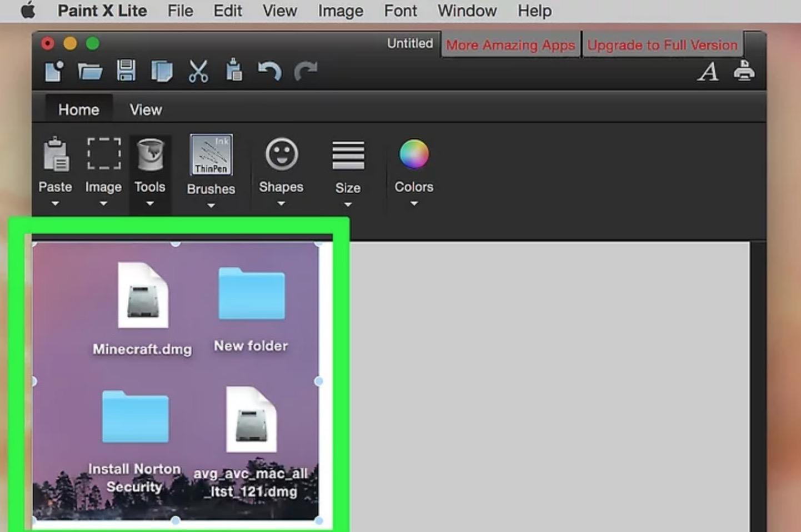Cut selection with the scissors icon

pyautogui.click(x=198, y=72)
